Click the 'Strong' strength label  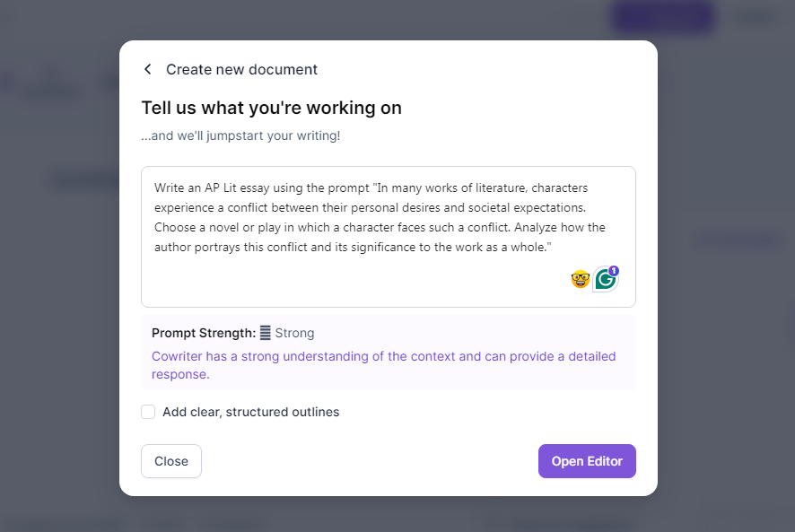[294, 333]
